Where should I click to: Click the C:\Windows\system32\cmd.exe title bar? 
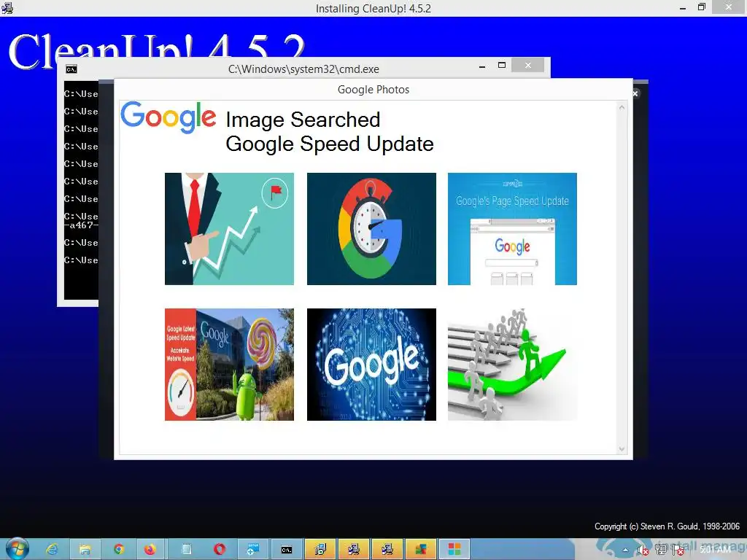303,69
